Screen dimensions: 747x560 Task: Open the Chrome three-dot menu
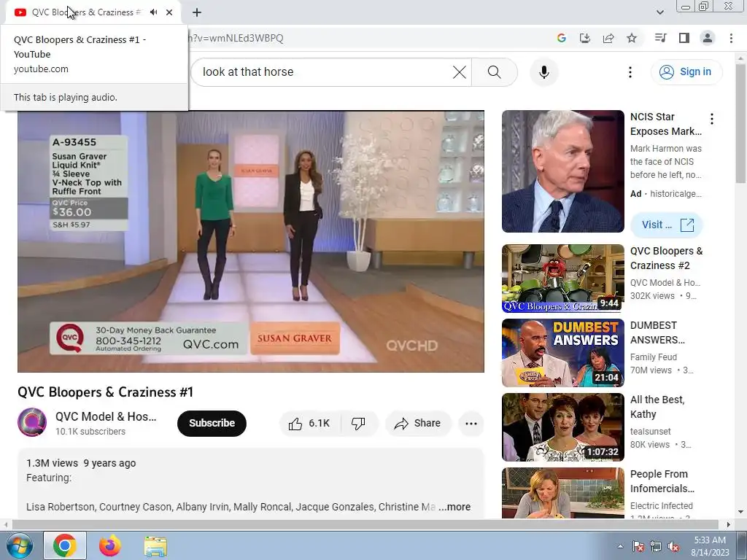[x=731, y=38]
